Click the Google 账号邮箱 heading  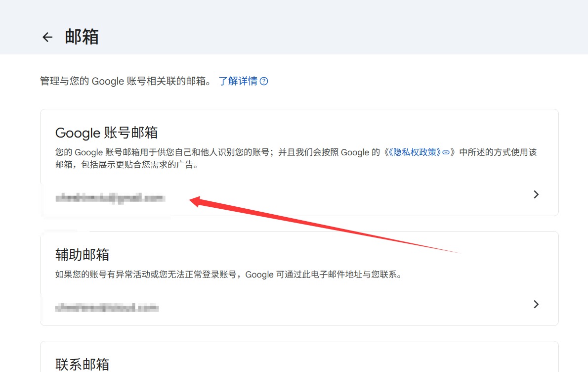(x=107, y=133)
